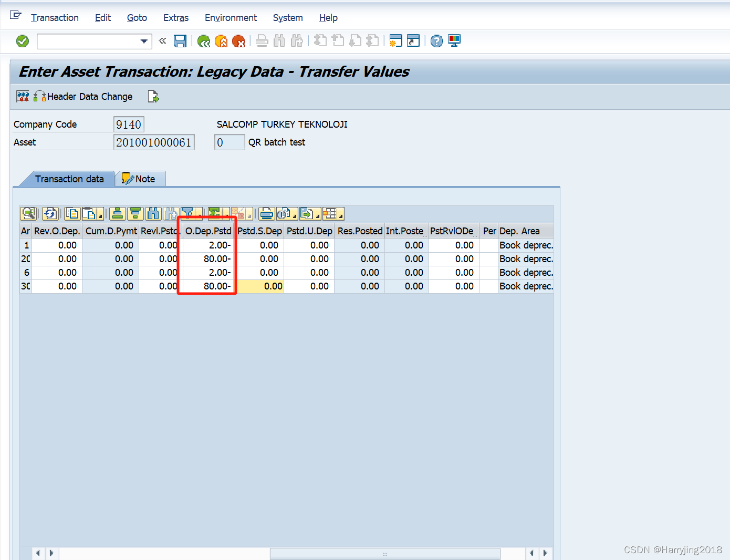The image size is (730, 560).
Task: Open the Filter funnel dropdown arrow
Action: 199,215
